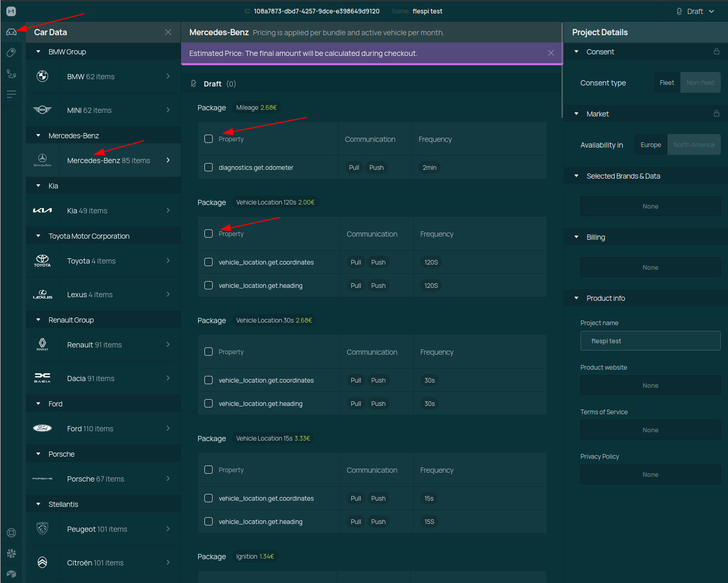Click the lock icon beside Market

[x=717, y=113]
